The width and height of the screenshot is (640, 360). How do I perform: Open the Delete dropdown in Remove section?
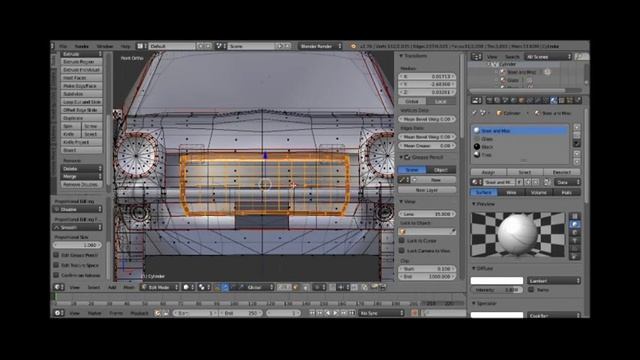[82, 169]
